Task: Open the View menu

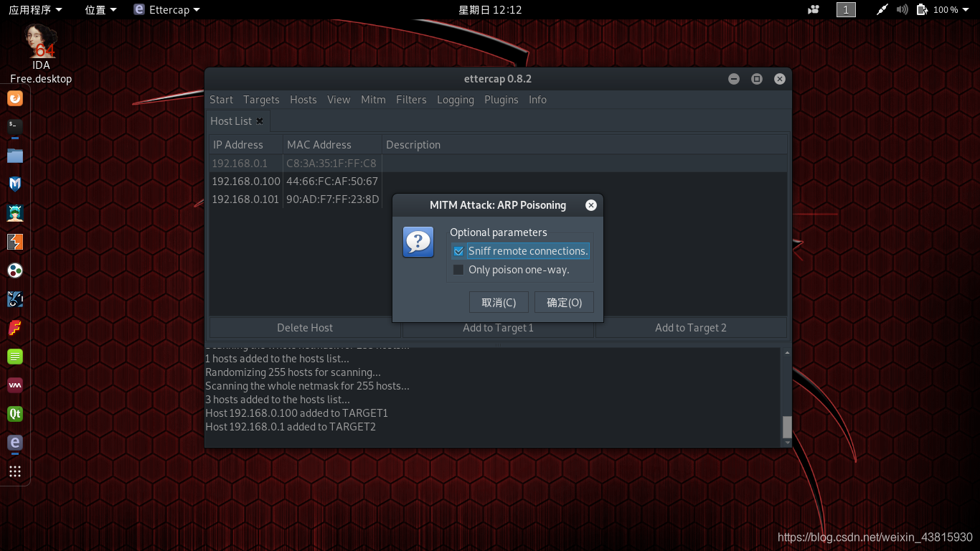Action: tap(339, 100)
